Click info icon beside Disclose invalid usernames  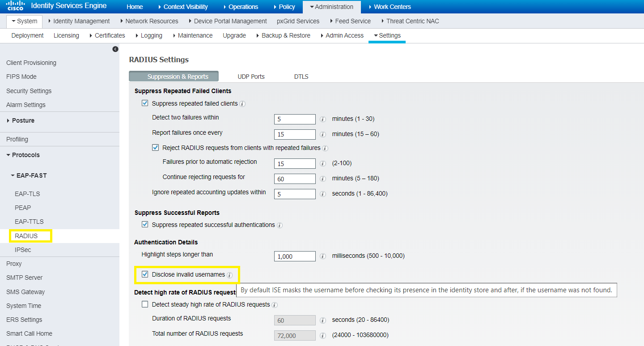[x=229, y=275]
